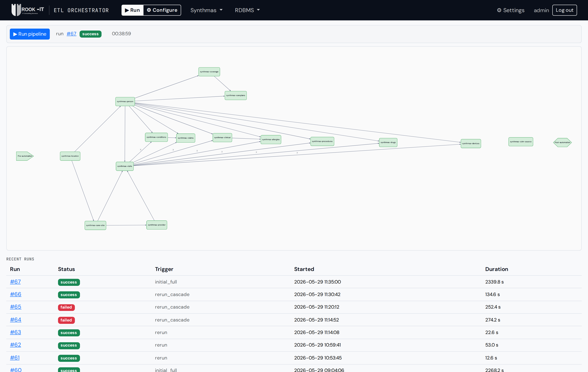Click the synthmas-person graph node
Viewport: 588px width, 372px height.
[125, 101]
